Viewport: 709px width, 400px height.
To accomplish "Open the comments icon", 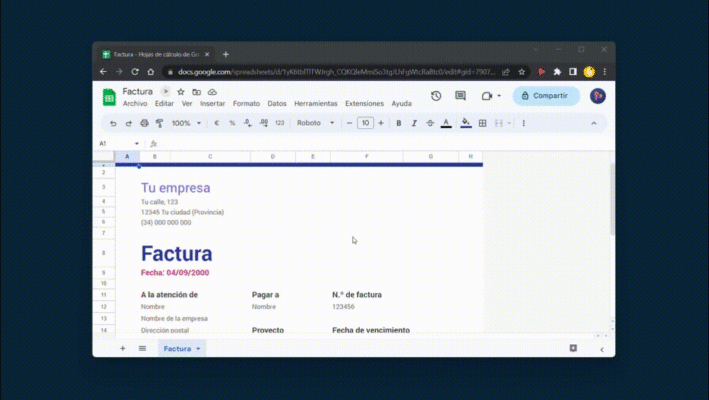I will click(x=460, y=96).
